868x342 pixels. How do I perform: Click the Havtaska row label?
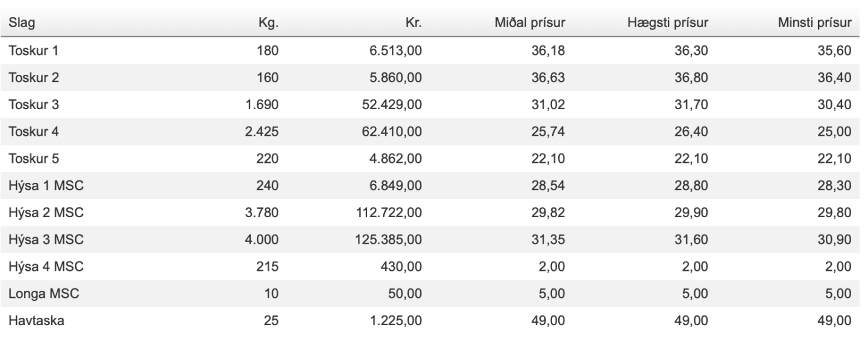click(x=37, y=321)
